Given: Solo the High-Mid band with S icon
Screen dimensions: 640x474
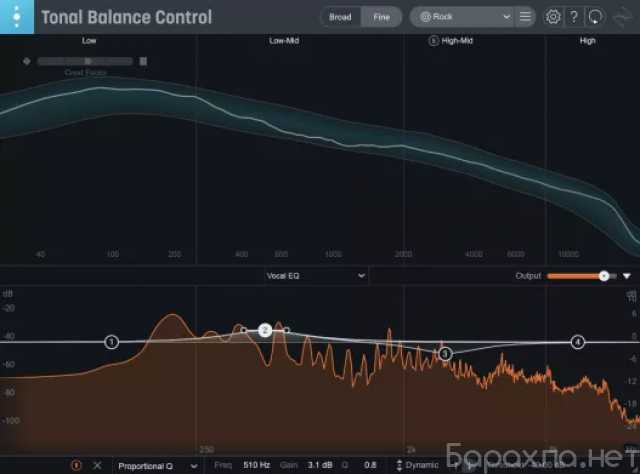Looking at the screenshot, I should tap(433, 41).
